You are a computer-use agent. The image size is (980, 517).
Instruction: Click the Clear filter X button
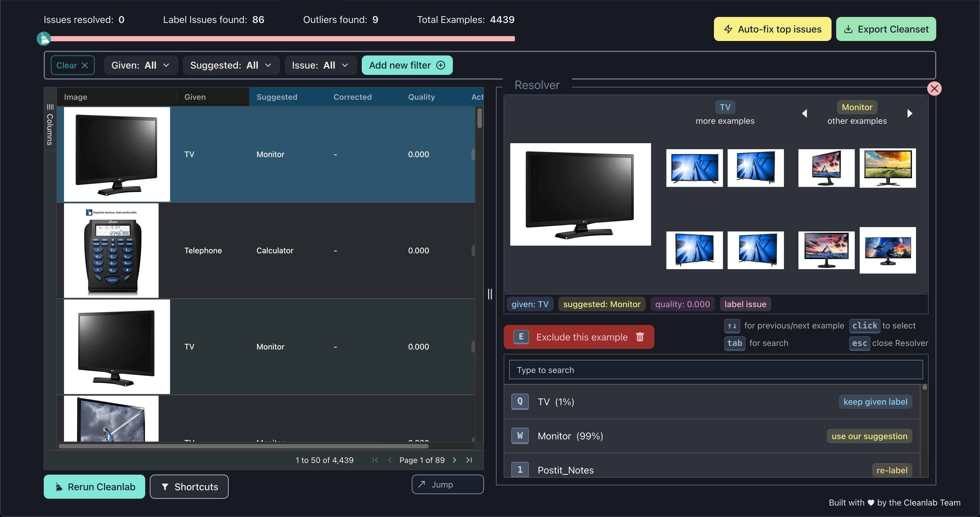click(x=85, y=65)
